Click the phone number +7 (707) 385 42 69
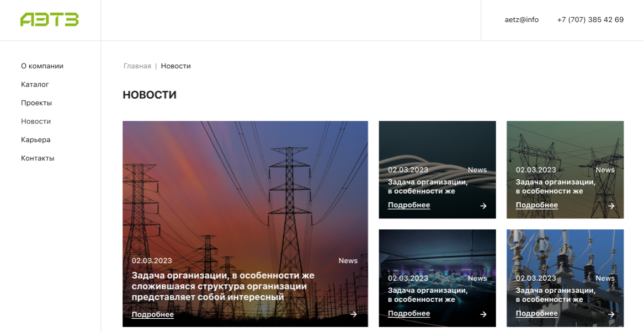This screenshot has width=644, height=332. [590, 20]
